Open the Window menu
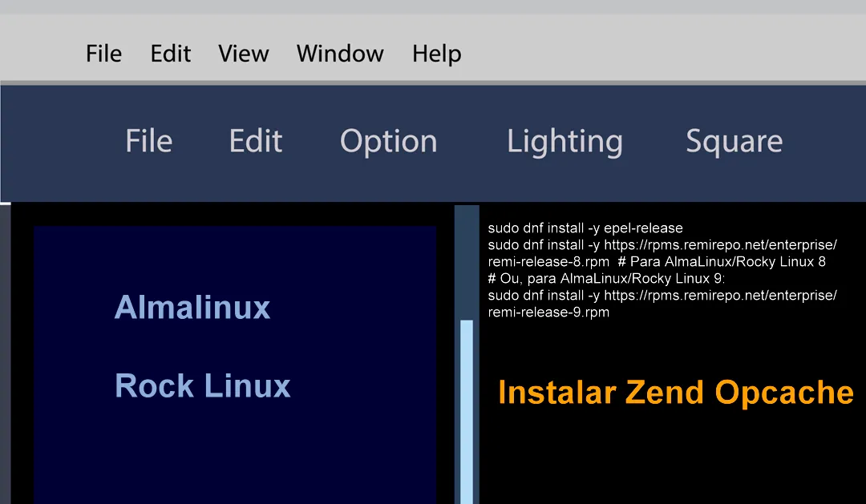 [340, 54]
